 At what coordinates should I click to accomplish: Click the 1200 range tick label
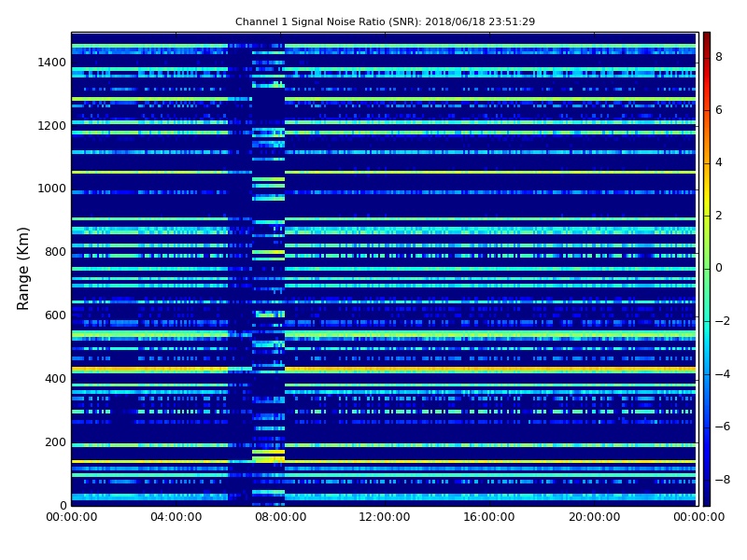pos(52,125)
